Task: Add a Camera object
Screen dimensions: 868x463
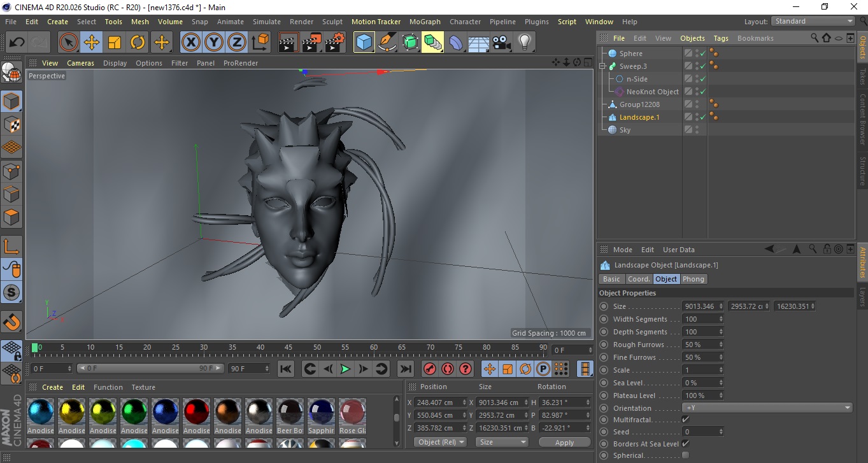Action: click(502, 43)
